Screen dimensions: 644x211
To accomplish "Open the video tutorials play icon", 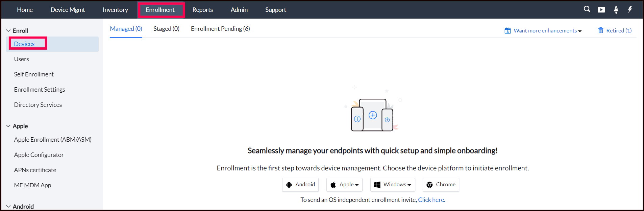I will 601,10.
